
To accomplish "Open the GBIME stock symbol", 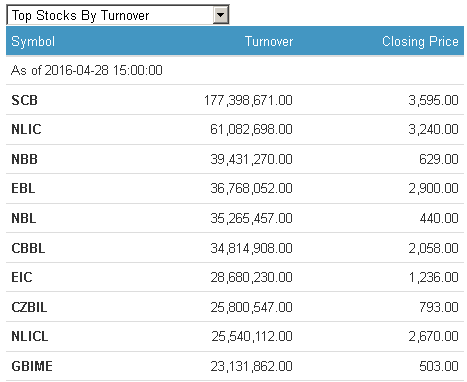I will pos(32,366).
